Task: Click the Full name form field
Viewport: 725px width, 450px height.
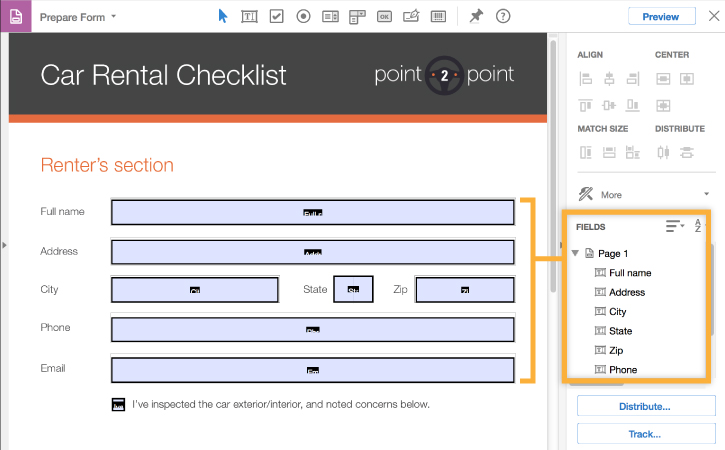Action: click(x=313, y=212)
